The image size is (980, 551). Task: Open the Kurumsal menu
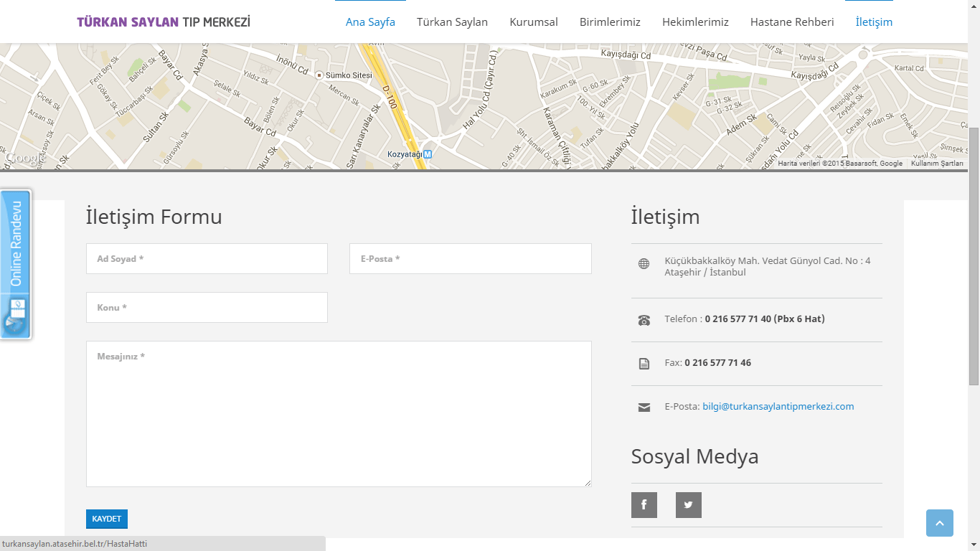click(x=534, y=22)
